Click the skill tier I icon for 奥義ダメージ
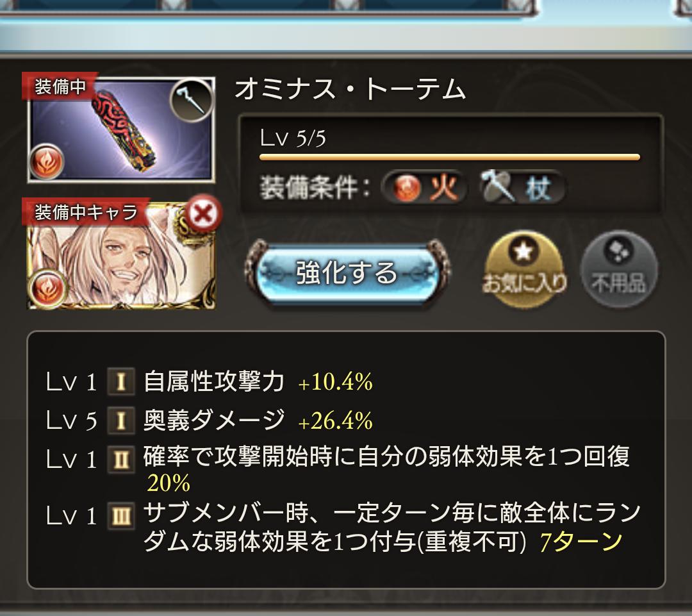This screenshot has height=616, width=692. 121,420
